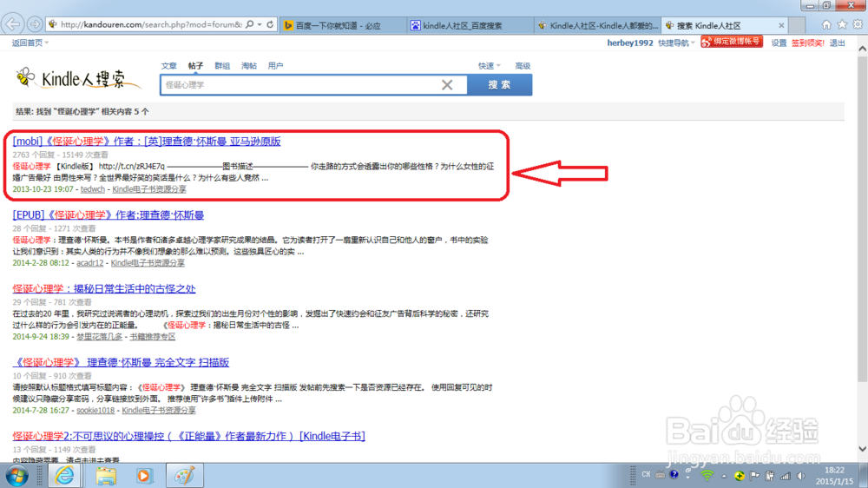Expand the 快捷导航 dropdown
The width and height of the screenshot is (868, 488).
(676, 43)
